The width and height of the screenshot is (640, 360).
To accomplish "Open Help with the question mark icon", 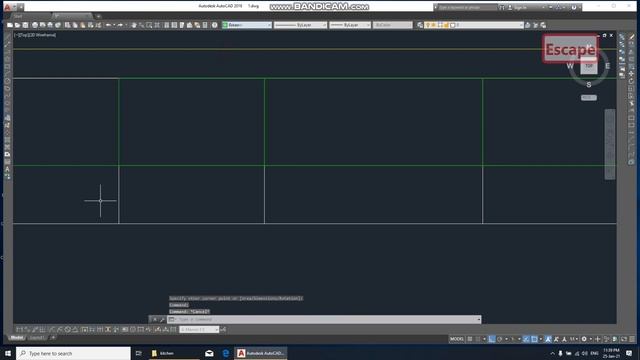I will (x=214, y=25).
